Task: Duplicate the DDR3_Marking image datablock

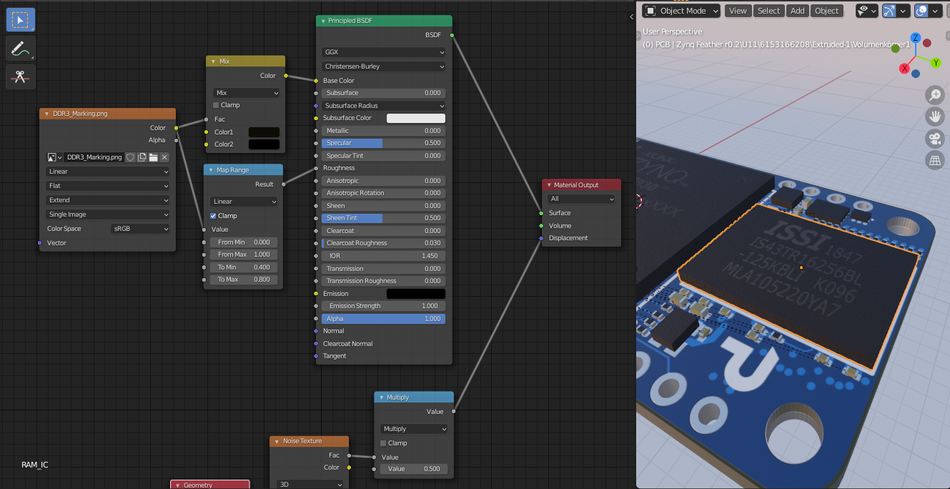Action: click(x=141, y=157)
